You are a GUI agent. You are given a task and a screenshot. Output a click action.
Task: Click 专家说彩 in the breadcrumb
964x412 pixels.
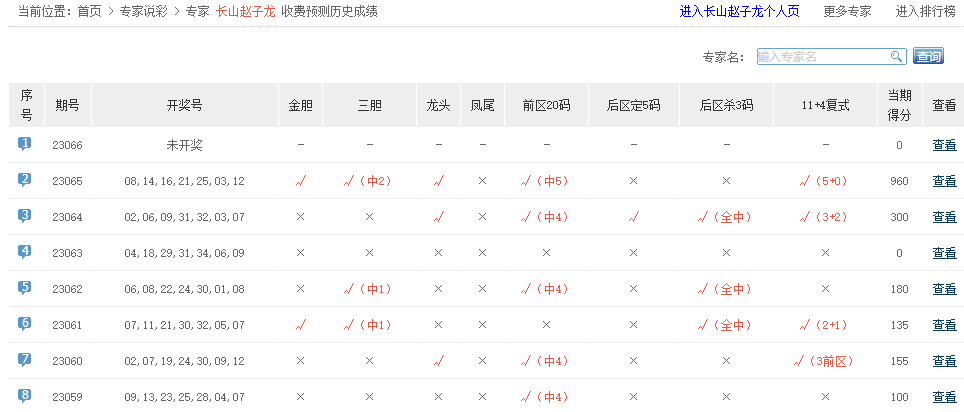click(143, 12)
